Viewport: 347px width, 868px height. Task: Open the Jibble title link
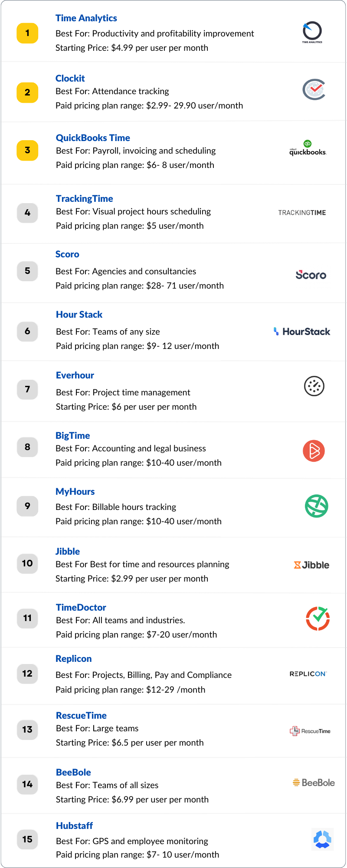68,552
